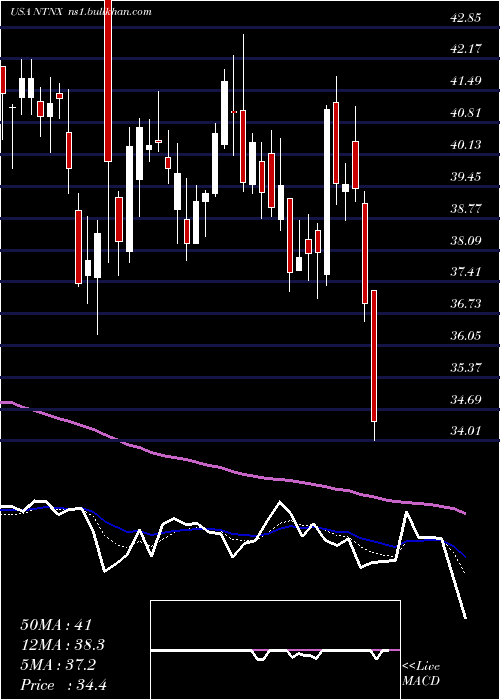Click the 40.13 price axis label
Screen dimensions: 500x700
click(x=466, y=145)
